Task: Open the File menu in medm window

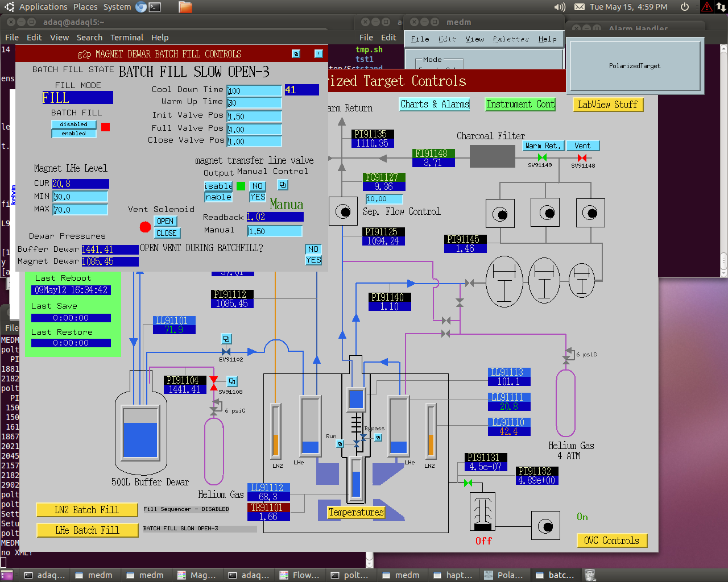Action: click(420, 39)
